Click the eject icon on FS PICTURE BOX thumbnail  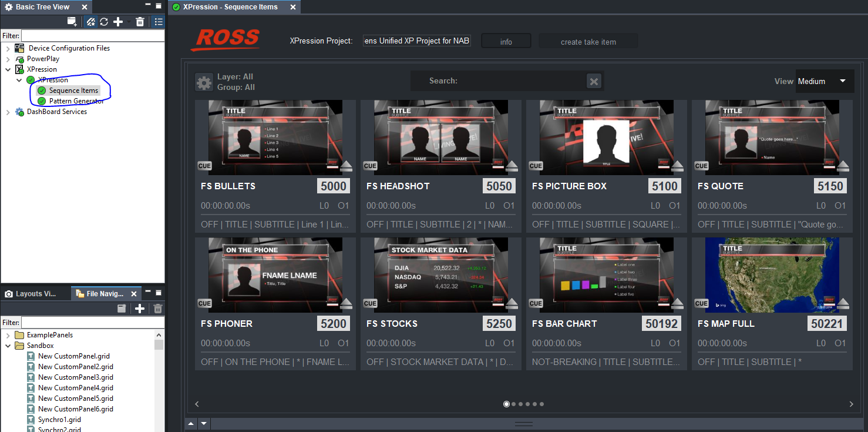click(678, 166)
